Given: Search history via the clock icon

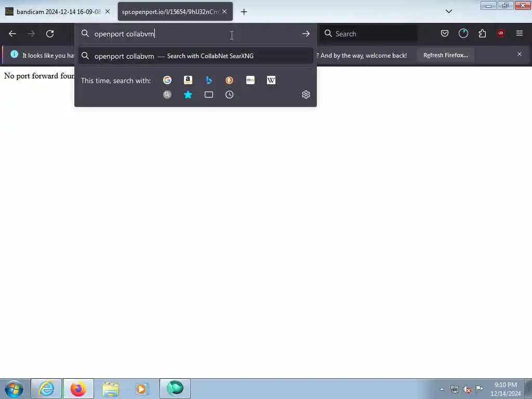Looking at the screenshot, I should tap(229, 95).
